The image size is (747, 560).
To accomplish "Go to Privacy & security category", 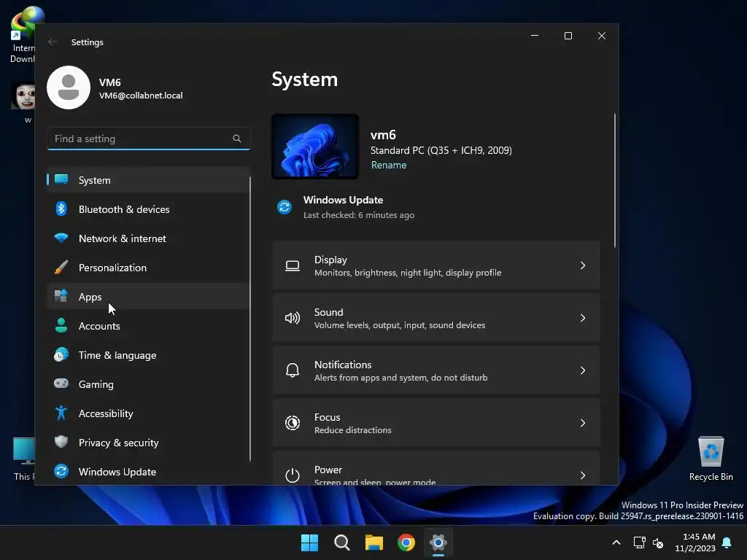I will [148, 443].
